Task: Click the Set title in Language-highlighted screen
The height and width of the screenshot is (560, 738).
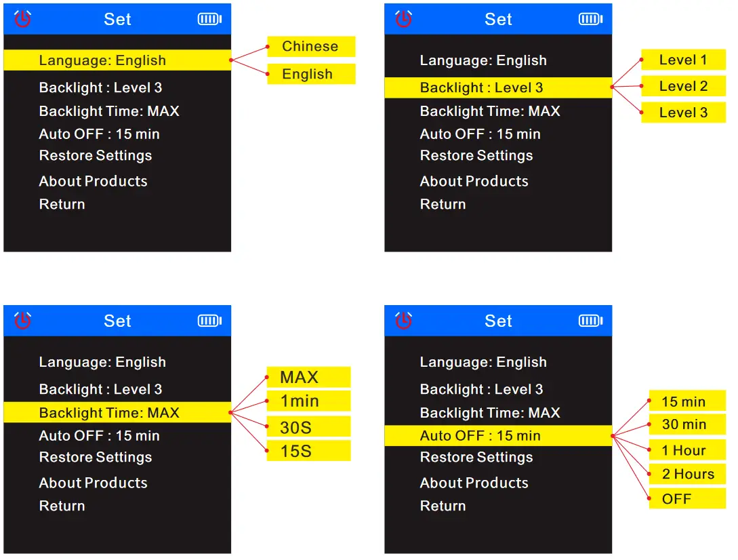Action: pyautogui.click(x=117, y=19)
